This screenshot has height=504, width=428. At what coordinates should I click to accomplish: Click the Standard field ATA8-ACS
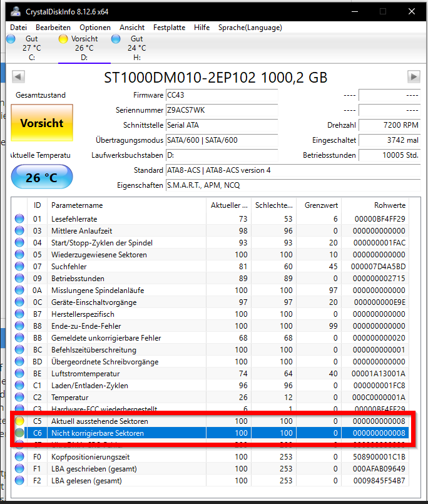click(293, 170)
